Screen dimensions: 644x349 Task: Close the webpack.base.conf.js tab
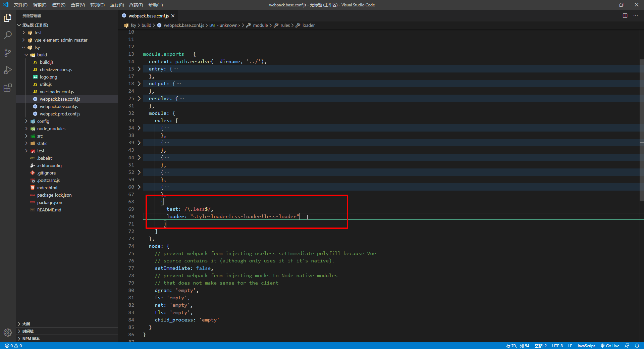[x=173, y=16]
